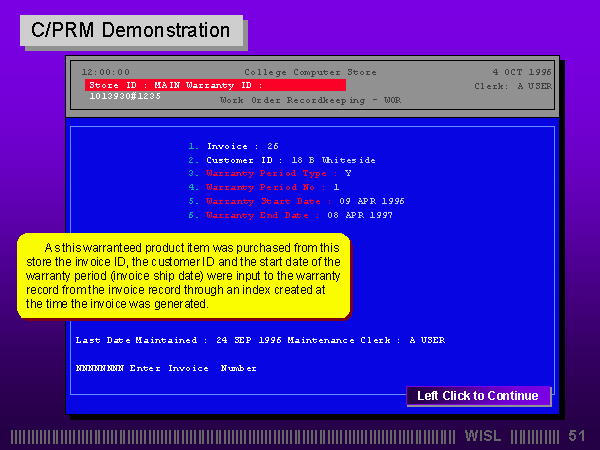Click the 4 OCT 1996 date display
600x450 pixels.
(521, 72)
